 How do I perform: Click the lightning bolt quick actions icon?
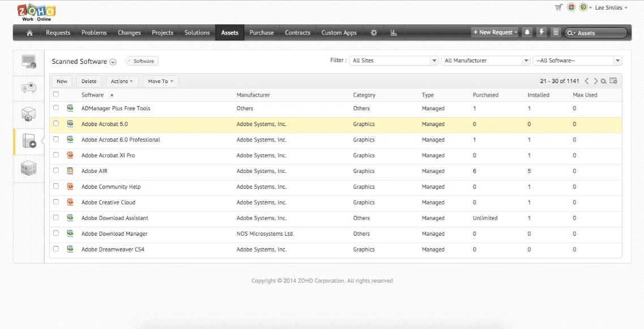point(542,32)
